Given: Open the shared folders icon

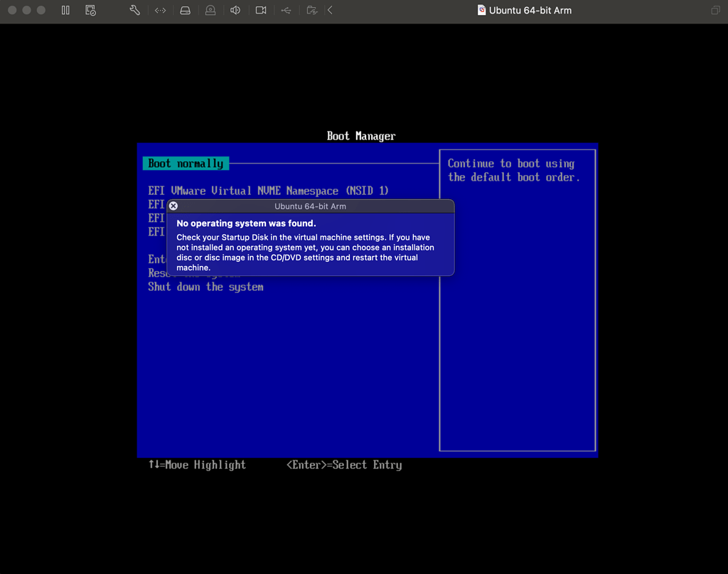Looking at the screenshot, I should [311, 11].
